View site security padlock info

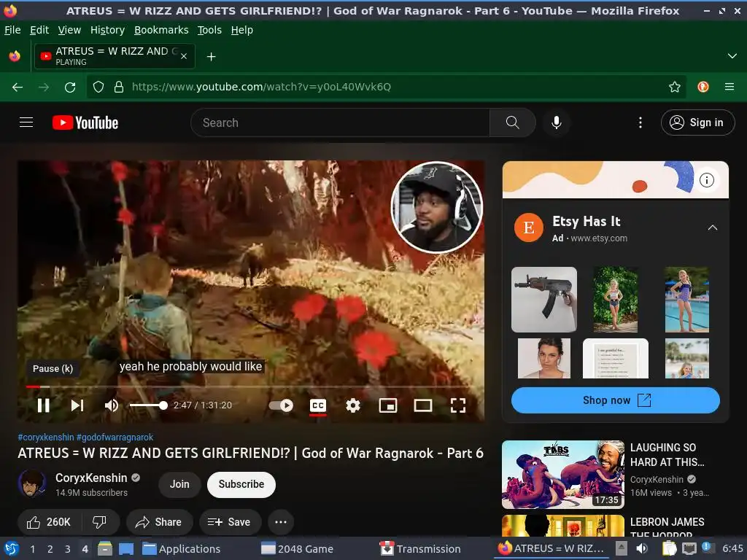point(119,87)
